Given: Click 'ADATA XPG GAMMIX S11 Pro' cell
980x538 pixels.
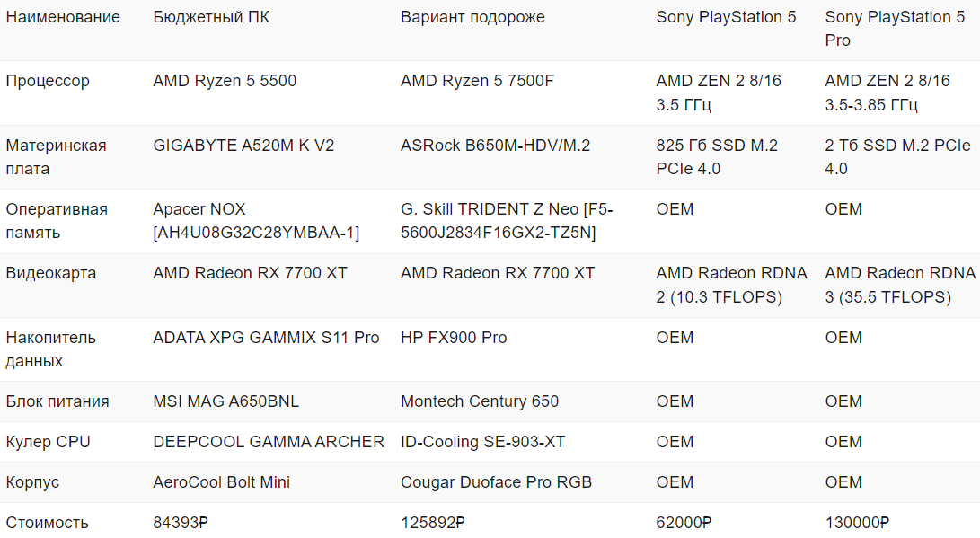Looking at the screenshot, I should point(266,339).
